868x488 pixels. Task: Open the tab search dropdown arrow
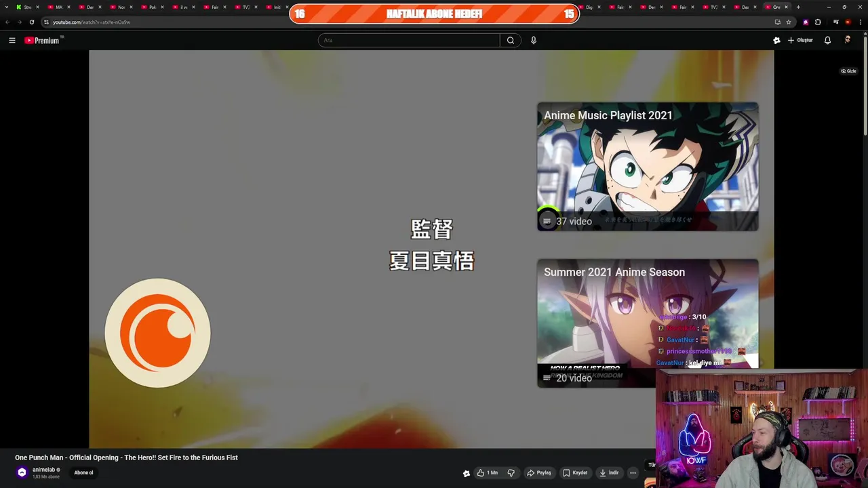[x=7, y=7]
